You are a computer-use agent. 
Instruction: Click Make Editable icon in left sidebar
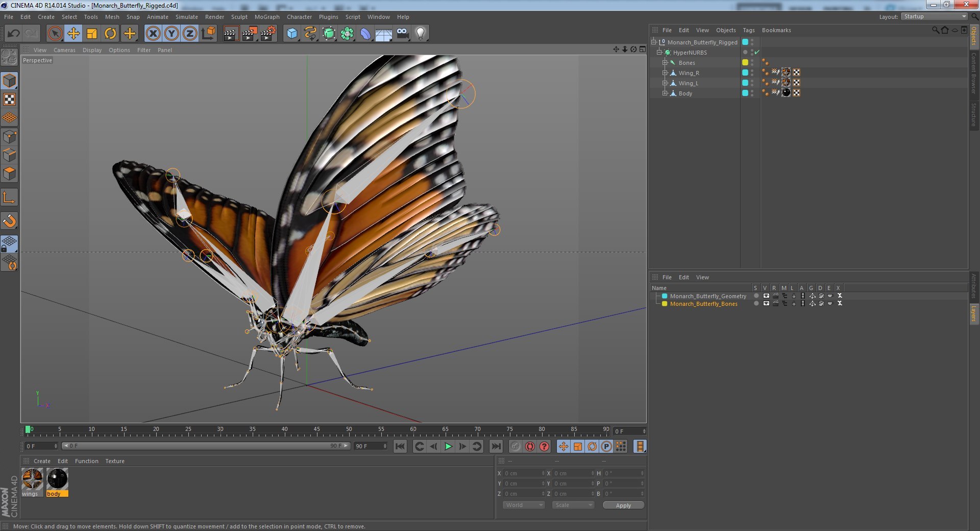tap(9, 57)
